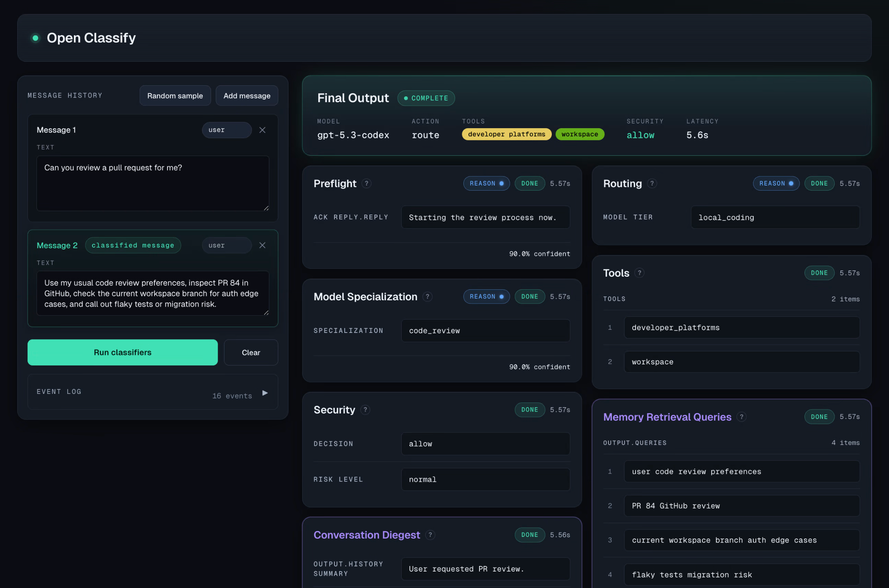
Task: Click the 5.6s latency value
Action: [x=697, y=135]
